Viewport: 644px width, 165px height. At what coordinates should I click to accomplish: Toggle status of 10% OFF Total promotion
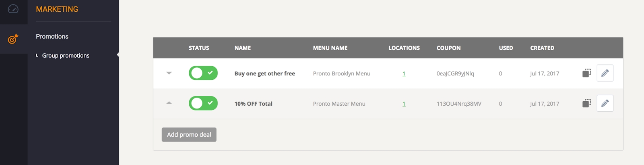tap(203, 103)
